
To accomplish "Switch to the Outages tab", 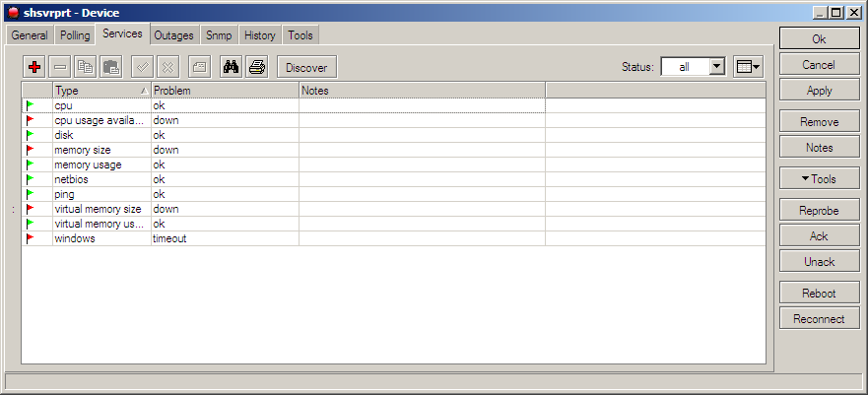I will [x=173, y=35].
